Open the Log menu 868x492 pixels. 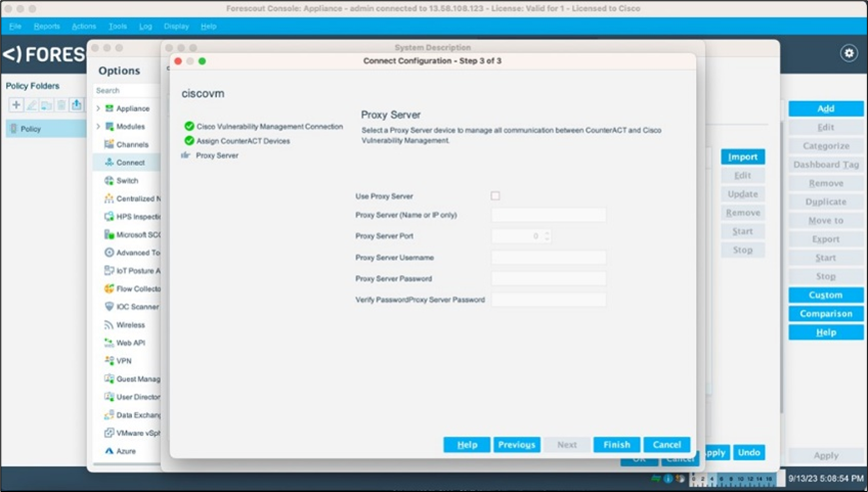coord(146,26)
